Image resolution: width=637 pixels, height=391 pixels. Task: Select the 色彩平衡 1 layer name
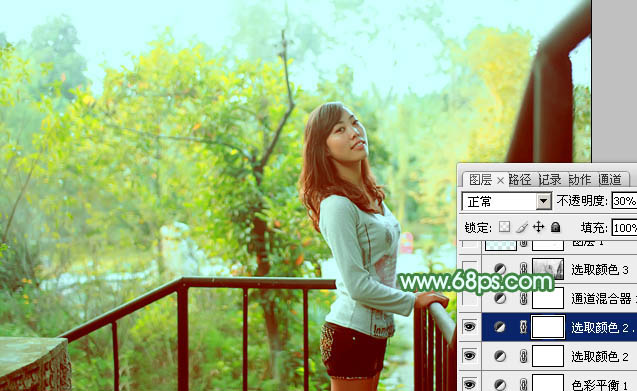[x=600, y=385]
